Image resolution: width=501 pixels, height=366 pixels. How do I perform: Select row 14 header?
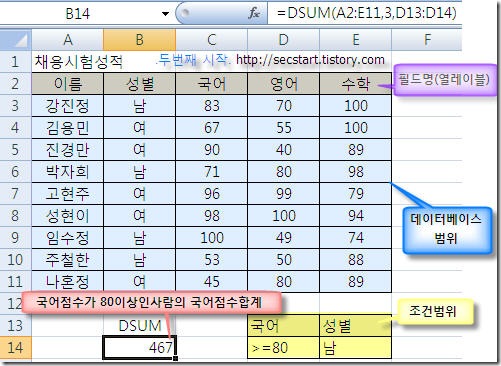(15, 348)
